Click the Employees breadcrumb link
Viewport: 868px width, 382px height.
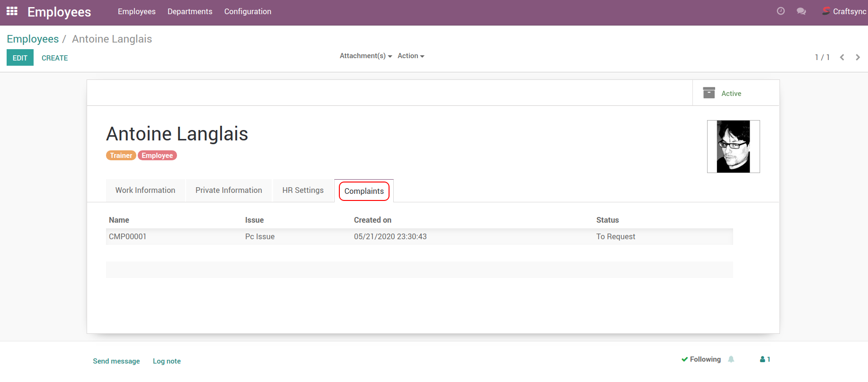tap(33, 39)
